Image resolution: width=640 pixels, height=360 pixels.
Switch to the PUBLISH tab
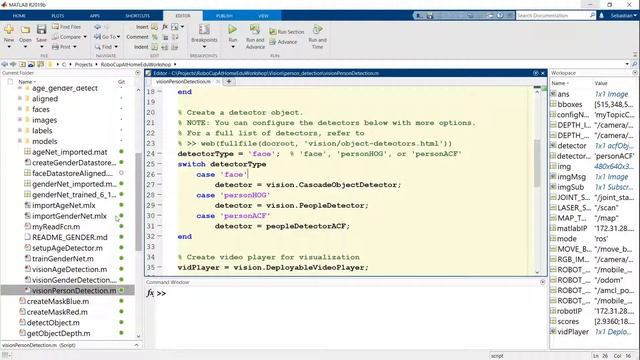224,16
